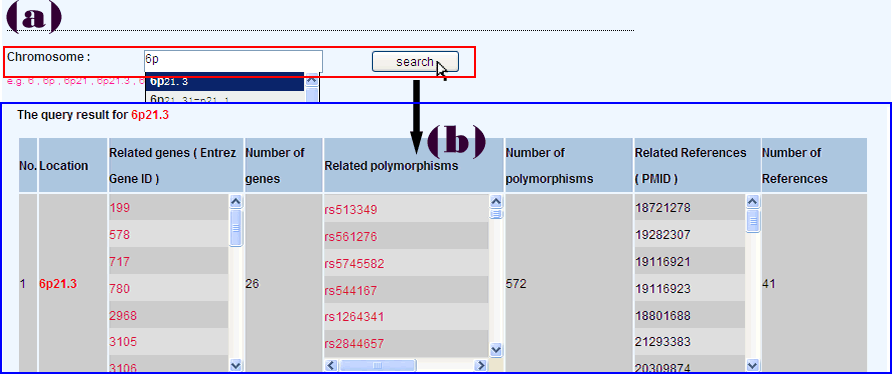Click references list scroll-up arrow

point(753,202)
